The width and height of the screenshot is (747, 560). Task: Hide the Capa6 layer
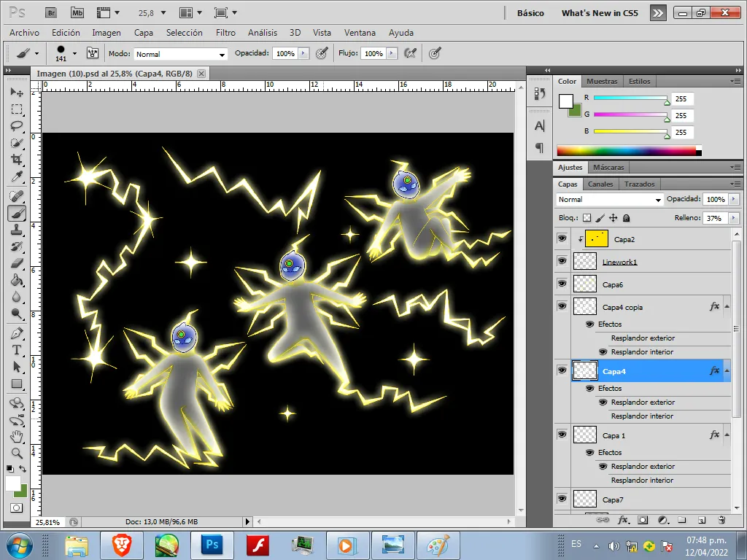click(x=562, y=284)
